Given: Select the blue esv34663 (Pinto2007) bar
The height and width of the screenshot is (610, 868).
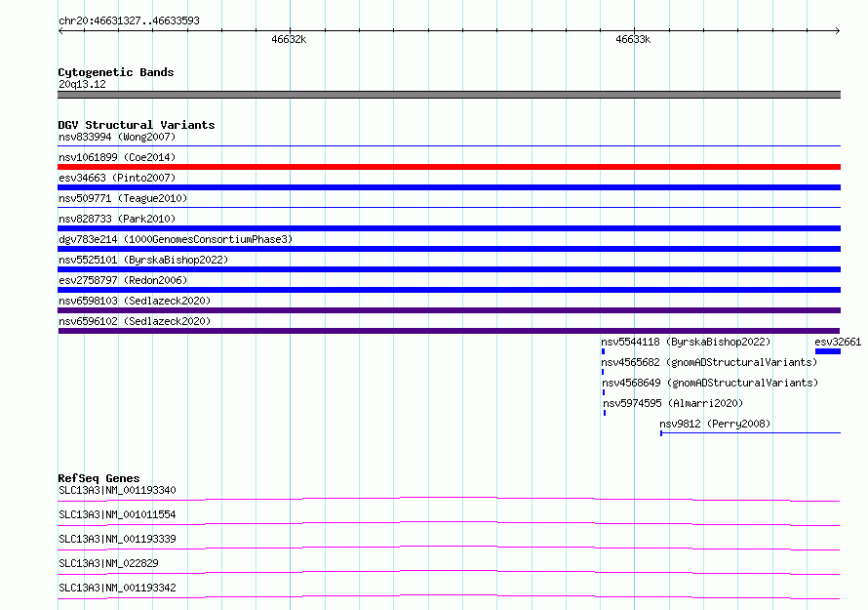Looking at the screenshot, I should click(449, 187).
